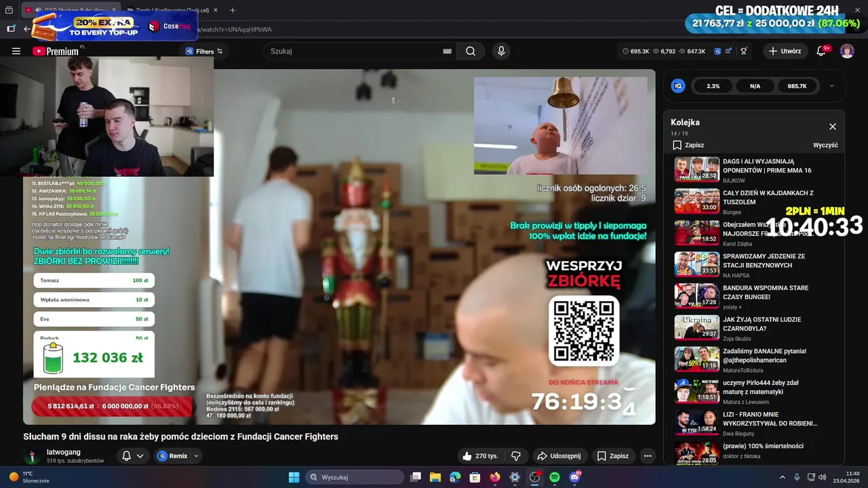868x488 pixels.
Task: Open the YouTube hamburger guide menu
Action: click(16, 51)
